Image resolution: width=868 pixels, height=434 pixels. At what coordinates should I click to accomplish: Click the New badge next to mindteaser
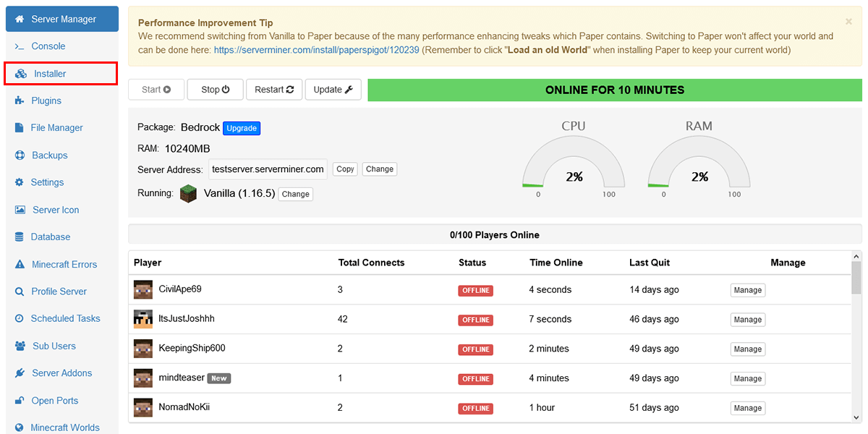219,378
